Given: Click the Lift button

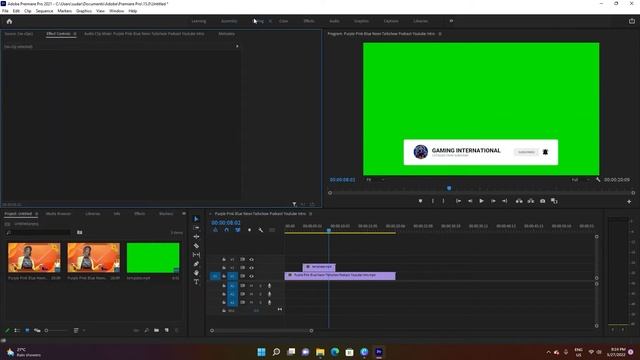Looking at the screenshot, I should 519,201.
